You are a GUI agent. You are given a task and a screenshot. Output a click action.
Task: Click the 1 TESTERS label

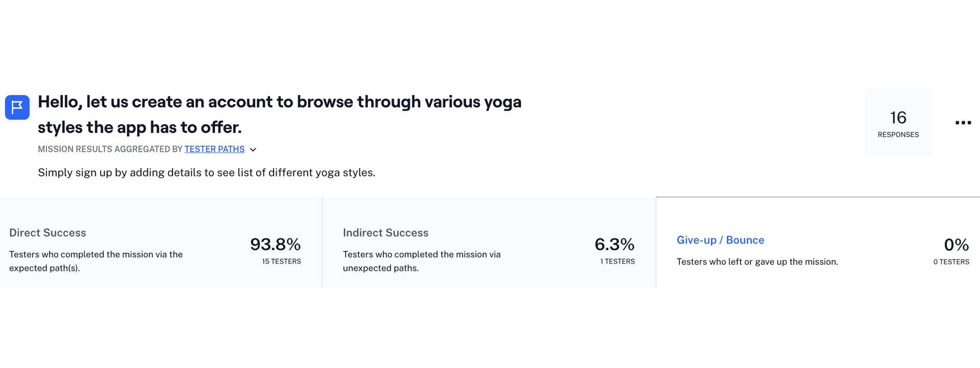click(617, 261)
